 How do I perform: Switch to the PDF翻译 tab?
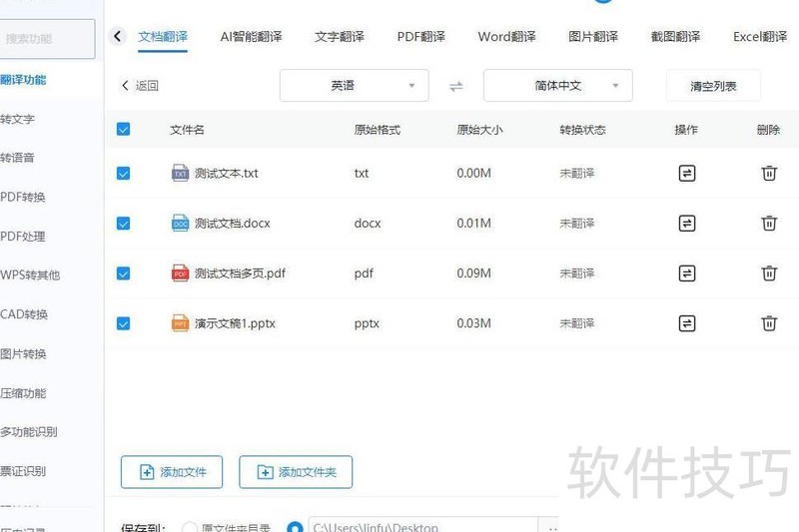pyautogui.click(x=420, y=37)
